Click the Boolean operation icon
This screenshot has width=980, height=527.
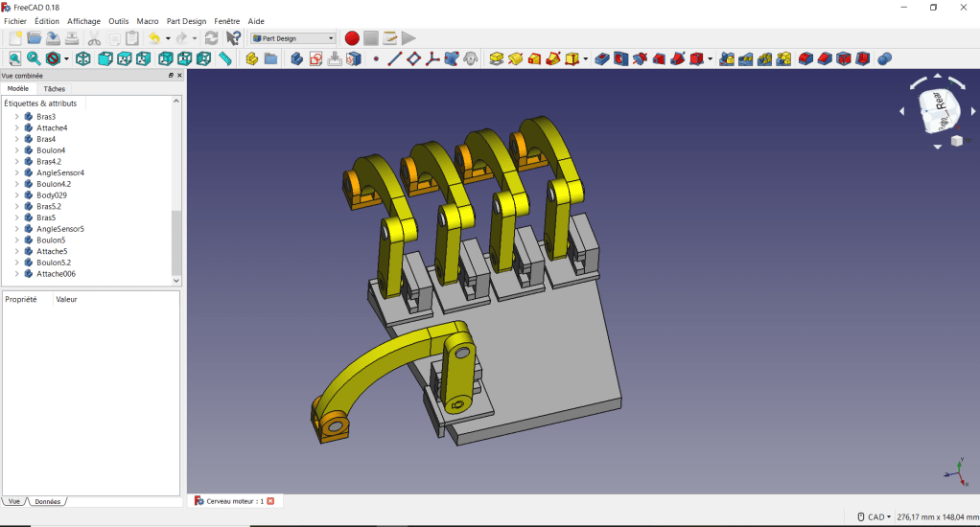(x=884, y=59)
